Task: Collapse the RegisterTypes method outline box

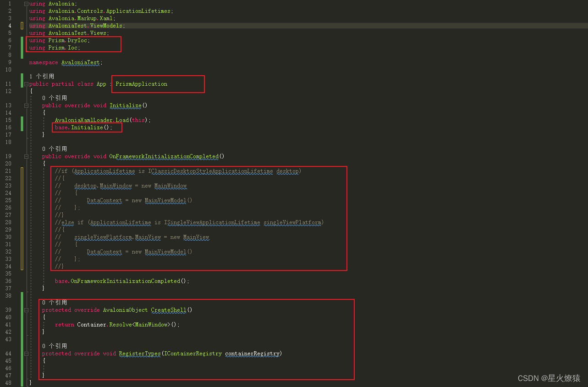Action: tap(26, 354)
